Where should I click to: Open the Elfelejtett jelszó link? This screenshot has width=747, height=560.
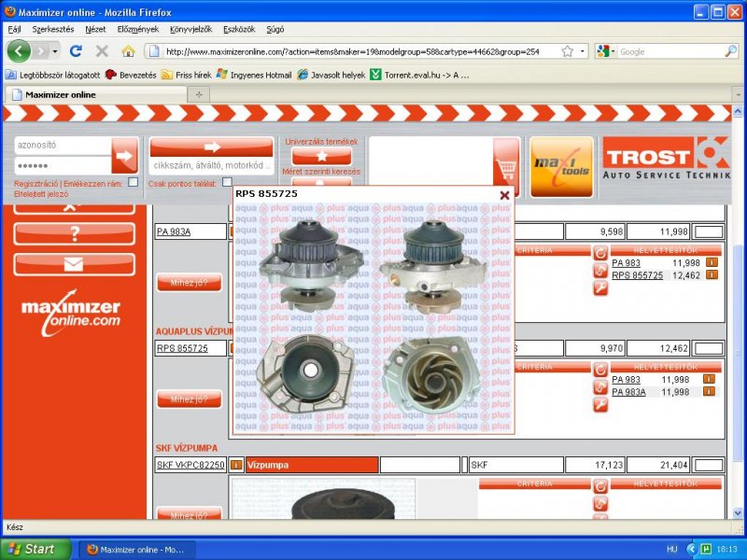point(41,194)
